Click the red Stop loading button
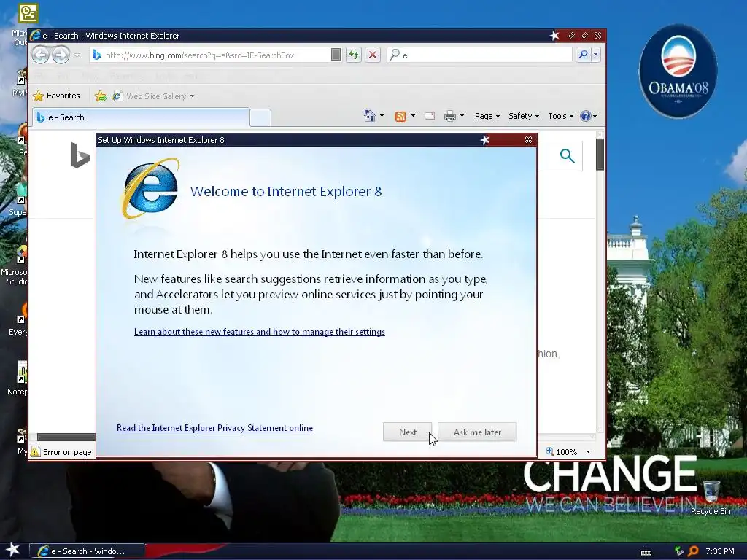The width and height of the screenshot is (747, 560). coord(373,55)
